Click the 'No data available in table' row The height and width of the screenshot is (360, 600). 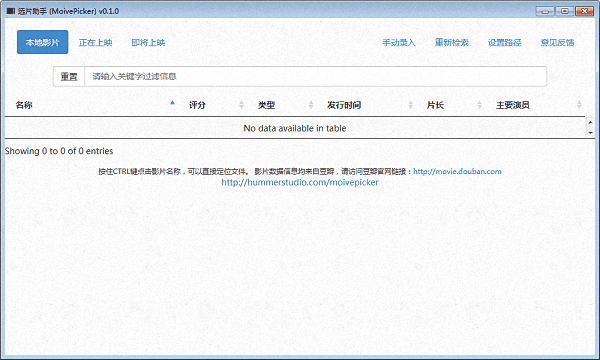tap(295, 128)
